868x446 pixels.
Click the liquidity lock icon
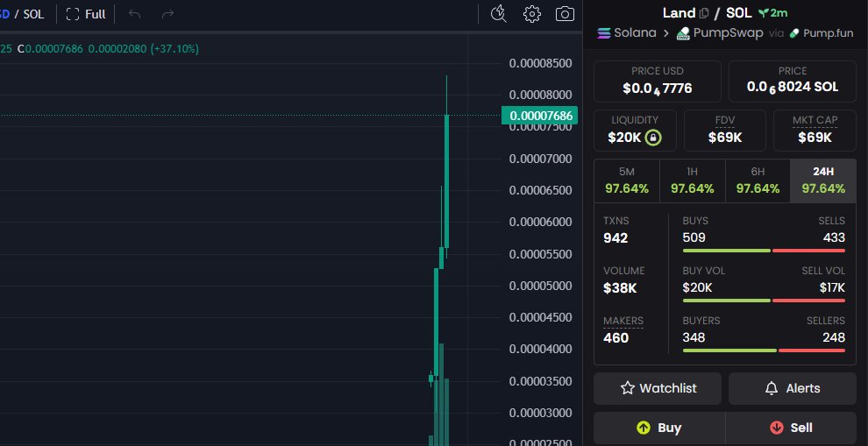(653, 138)
